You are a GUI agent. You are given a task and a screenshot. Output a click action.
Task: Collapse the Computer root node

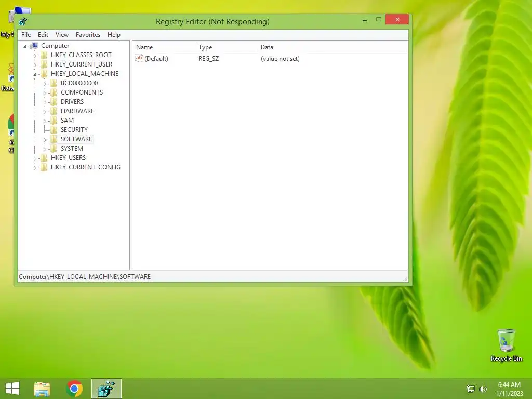tap(25, 46)
